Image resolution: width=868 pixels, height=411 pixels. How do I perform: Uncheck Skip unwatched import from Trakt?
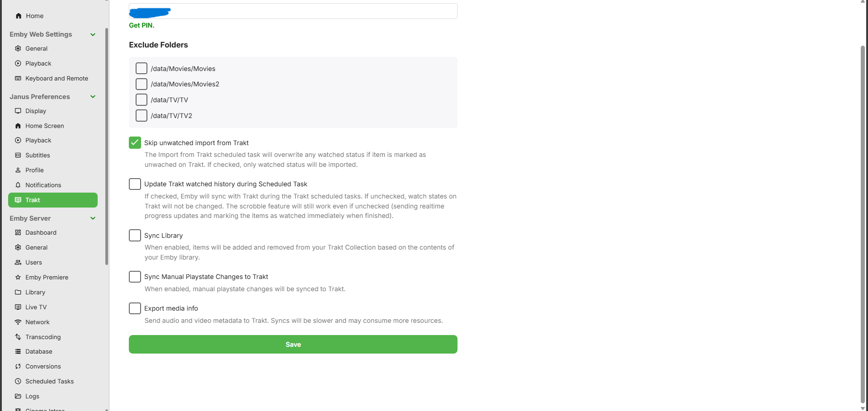tap(135, 142)
